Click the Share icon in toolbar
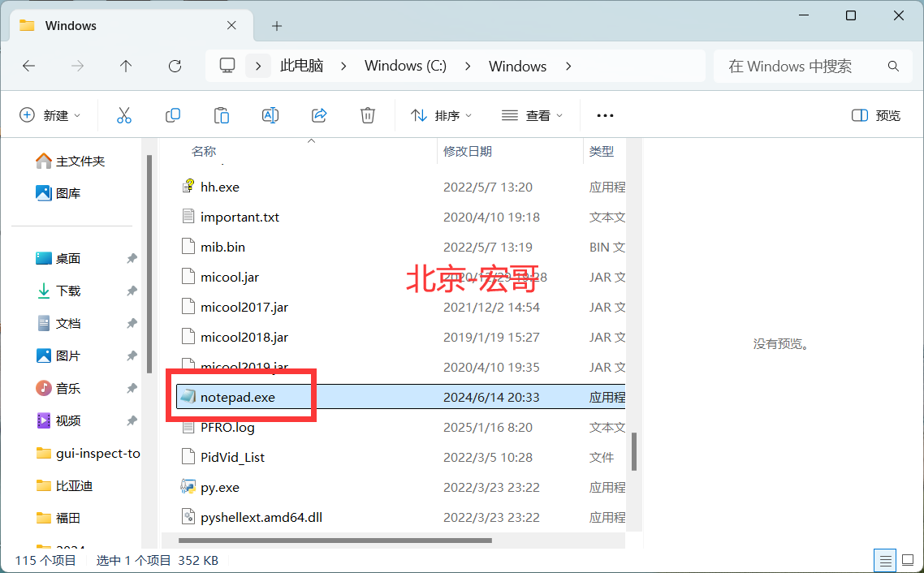 pyautogui.click(x=319, y=115)
